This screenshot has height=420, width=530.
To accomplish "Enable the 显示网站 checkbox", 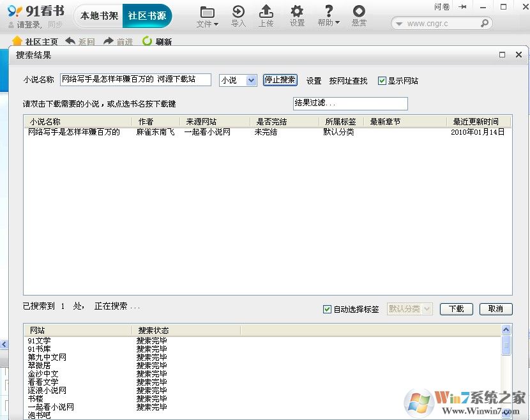I will click(382, 80).
